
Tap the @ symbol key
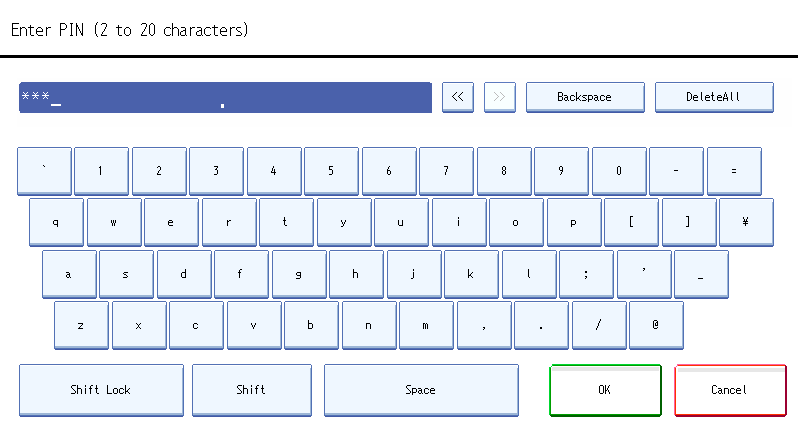click(656, 325)
